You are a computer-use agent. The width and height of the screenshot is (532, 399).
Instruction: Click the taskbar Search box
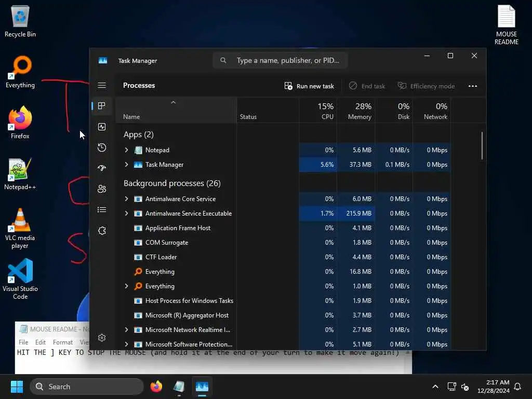[87, 387]
